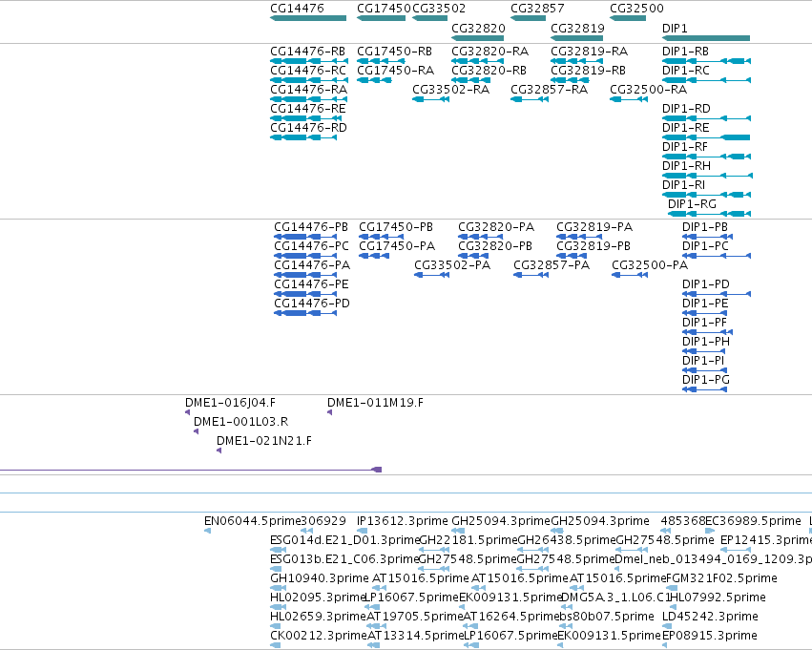Image resolution: width=812 pixels, height=650 pixels.
Task: Click transcript CG14476-RA
Action: pos(308,99)
